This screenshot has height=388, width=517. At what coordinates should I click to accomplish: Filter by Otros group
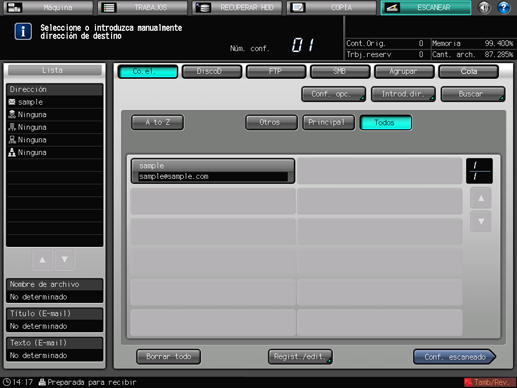point(271,122)
